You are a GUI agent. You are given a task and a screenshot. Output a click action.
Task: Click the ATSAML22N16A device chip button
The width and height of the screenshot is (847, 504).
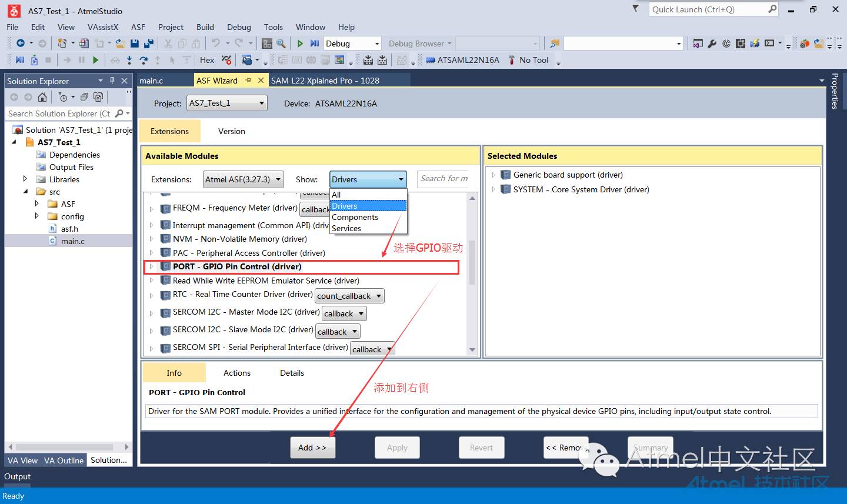click(x=462, y=60)
